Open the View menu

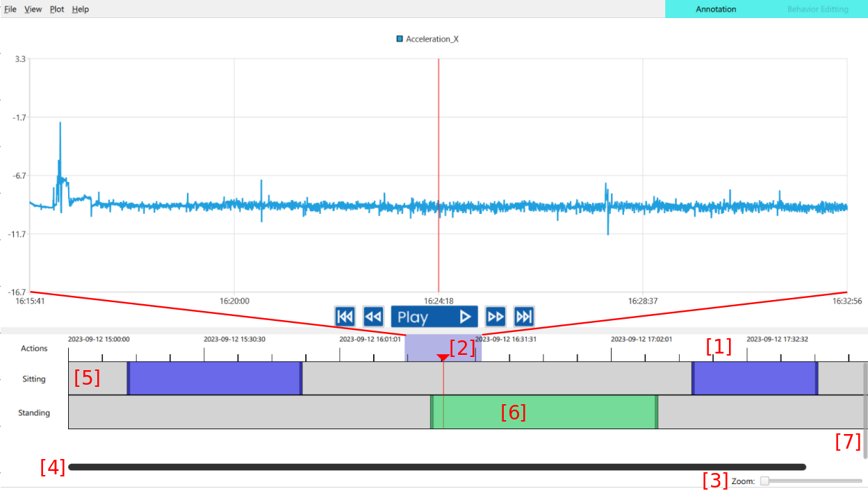[x=33, y=9]
